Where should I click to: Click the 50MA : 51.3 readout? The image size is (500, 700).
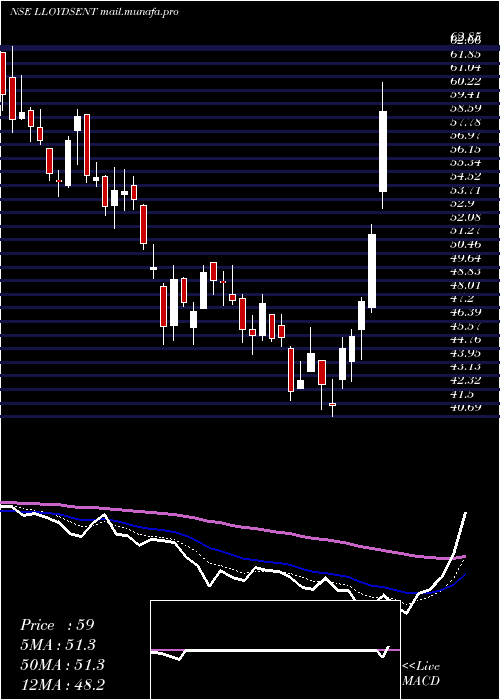[x=62, y=664]
